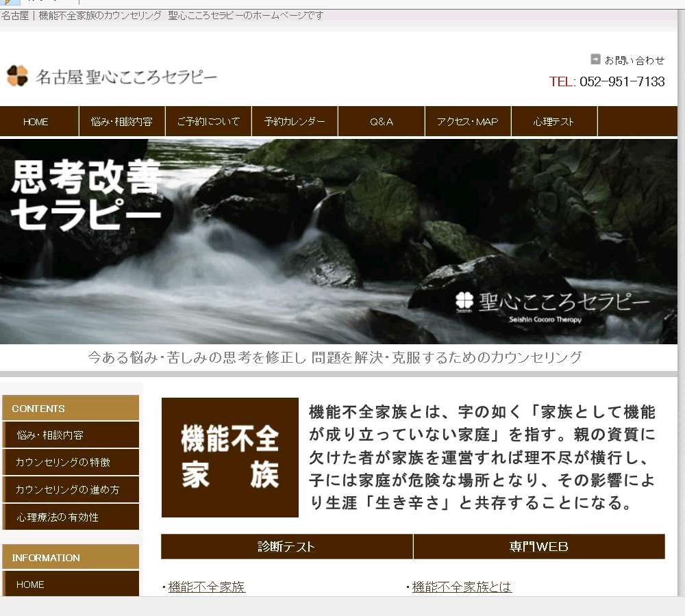The height and width of the screenshot is (616, 685).
Task: Click the 名古屋聖心こころセラピー site title
Action: pos(126,77)
